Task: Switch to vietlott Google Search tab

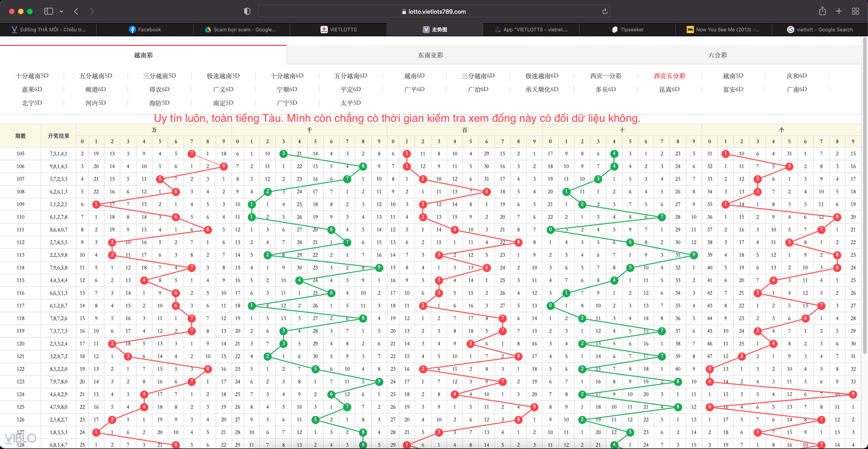Action: 820,29
